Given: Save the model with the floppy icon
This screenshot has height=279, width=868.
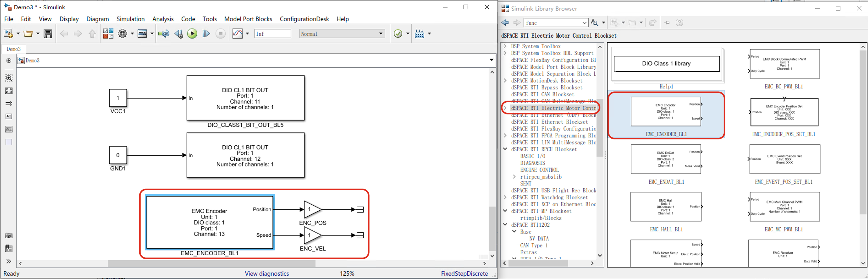Looking at the screenshot, I should click(48, 34).
